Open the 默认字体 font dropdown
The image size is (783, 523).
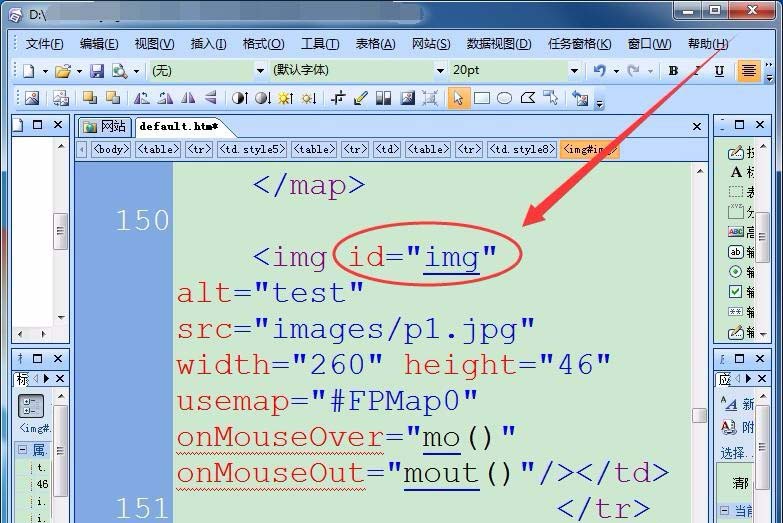click(439, 71)
